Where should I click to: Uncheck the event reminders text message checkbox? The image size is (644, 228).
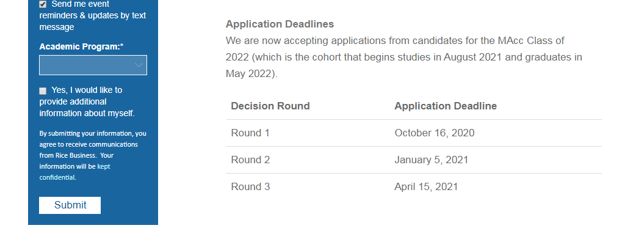(x=43, y=4)
